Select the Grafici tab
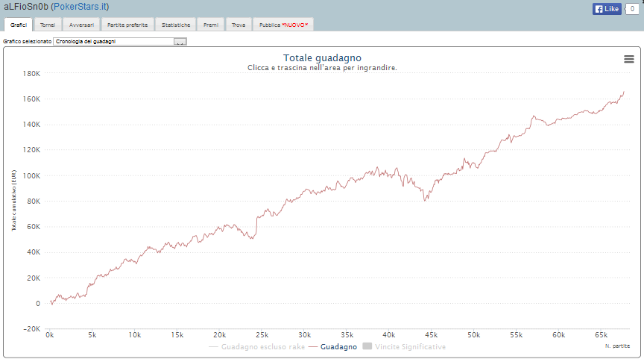Image resolution: width=644 pixels, height=359 pixels. click(19, 25)
